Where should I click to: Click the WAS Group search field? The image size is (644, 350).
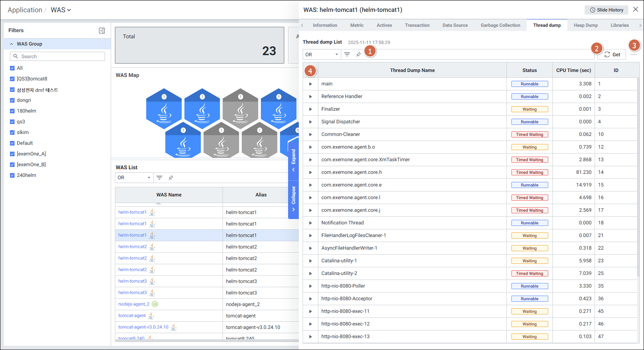[57, 56]
